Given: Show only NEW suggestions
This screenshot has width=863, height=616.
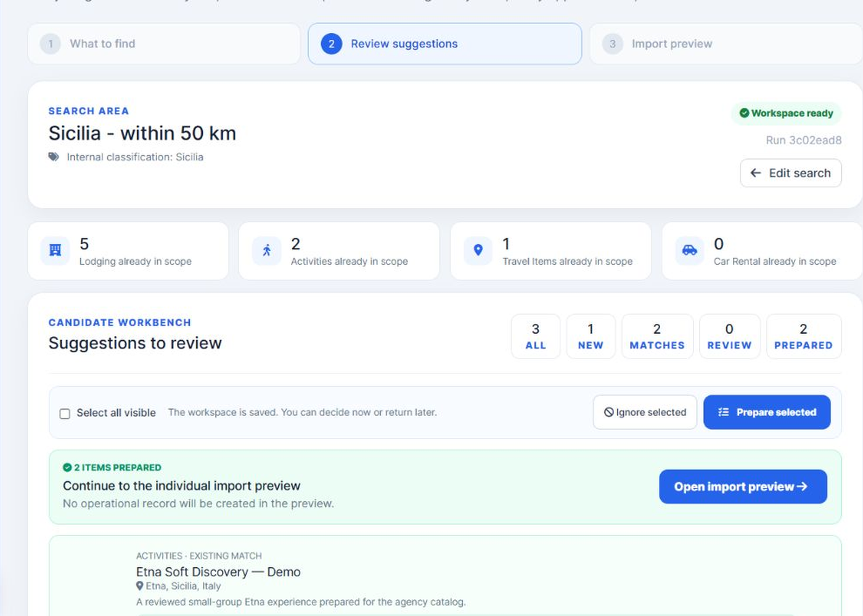Looking at the screenshot, I should point(591,336).
